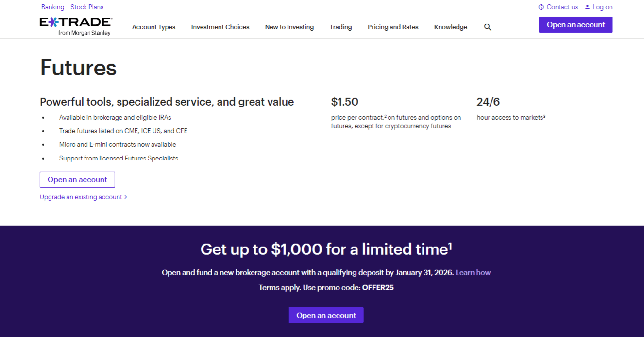Go to the Stock Plans link
Screen dimensions: 644x337
coord(87,7)
